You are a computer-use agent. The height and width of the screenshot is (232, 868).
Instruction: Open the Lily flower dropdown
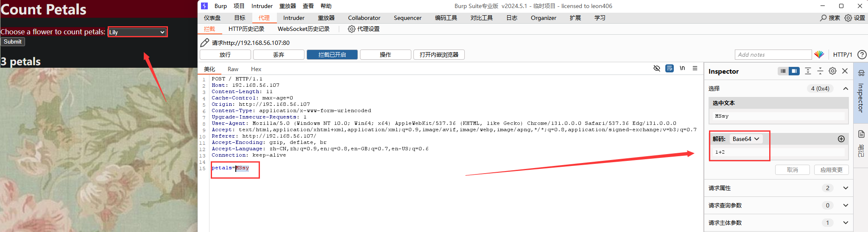(x=137, y=32)
